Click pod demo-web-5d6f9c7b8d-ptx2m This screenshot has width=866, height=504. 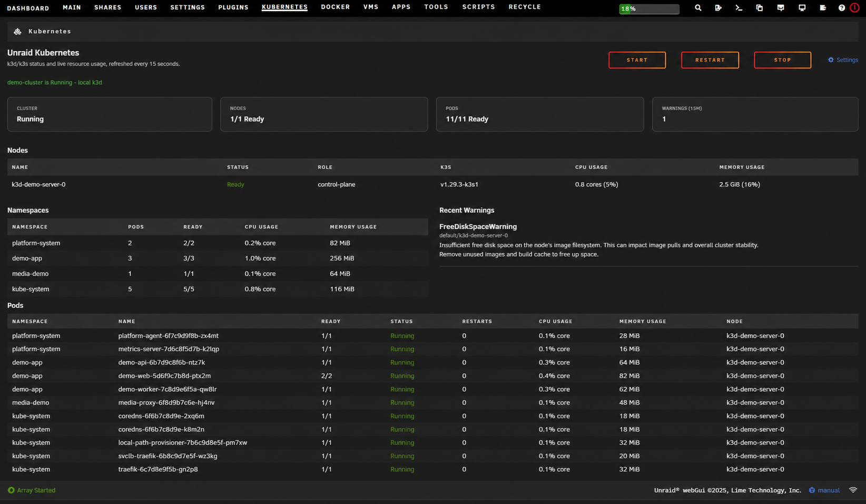[x=164, y=376]
